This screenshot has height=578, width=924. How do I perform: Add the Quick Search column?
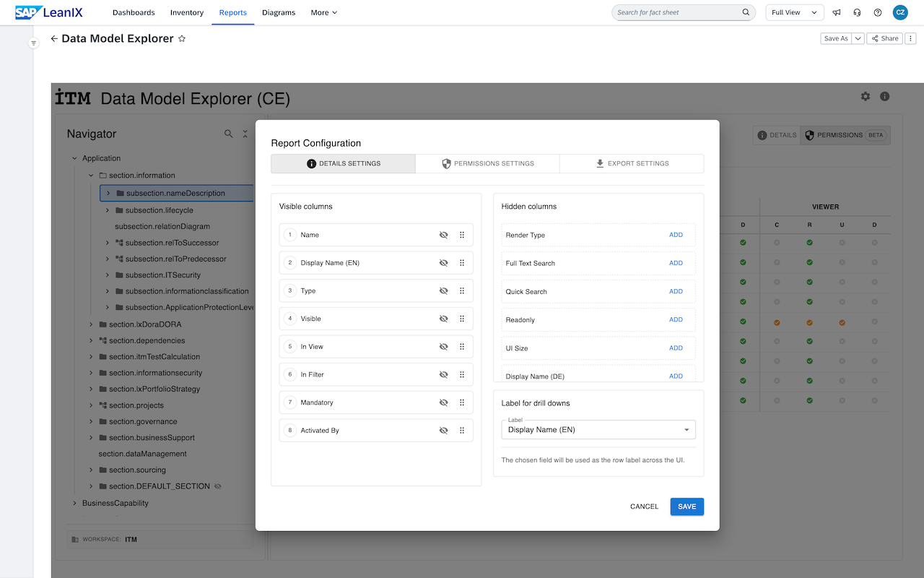(x=676, y=291)
